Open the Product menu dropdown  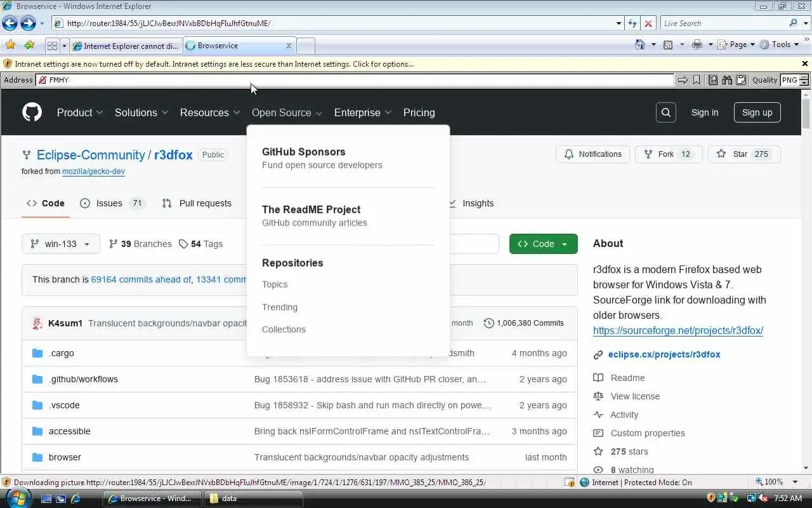[80, 112]
